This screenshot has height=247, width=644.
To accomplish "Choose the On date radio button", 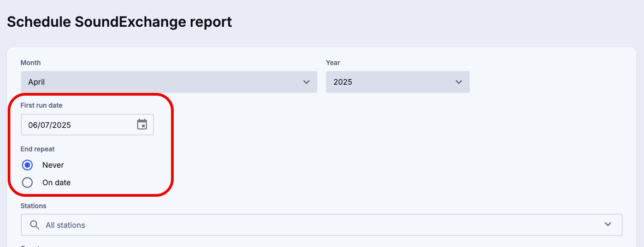I will pyautogui.click(x=27, y=183).
